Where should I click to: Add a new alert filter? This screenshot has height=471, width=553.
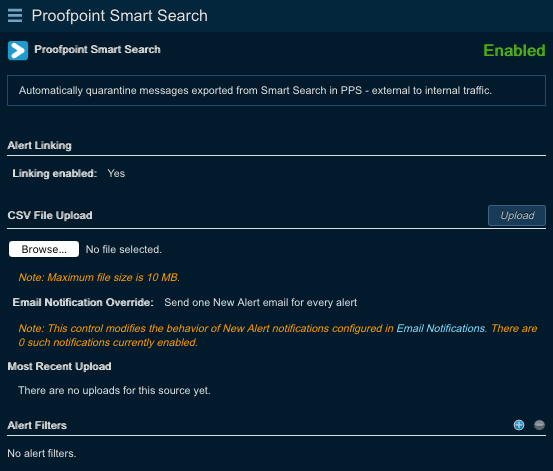pos(519,425)
